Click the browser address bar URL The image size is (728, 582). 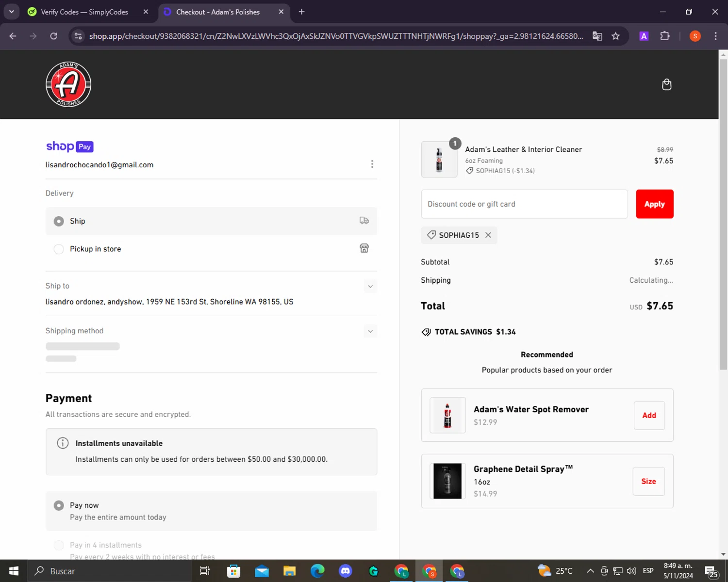click(x=336, y=36)
